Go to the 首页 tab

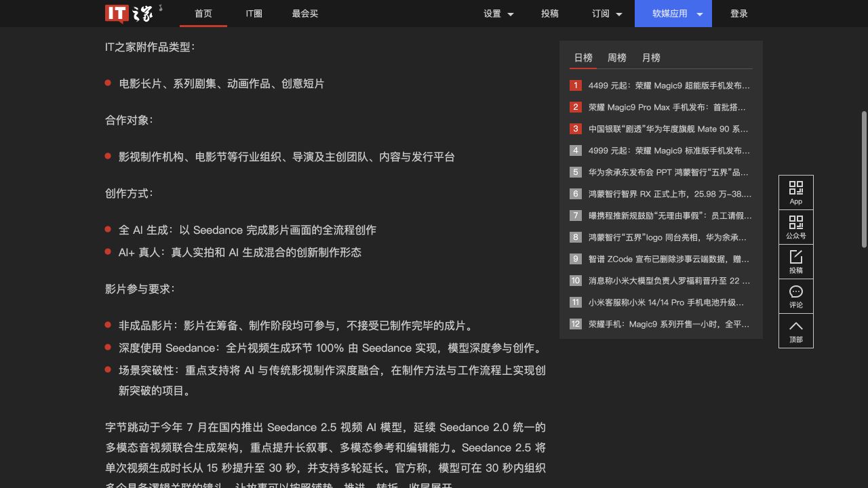coord(203,14)
